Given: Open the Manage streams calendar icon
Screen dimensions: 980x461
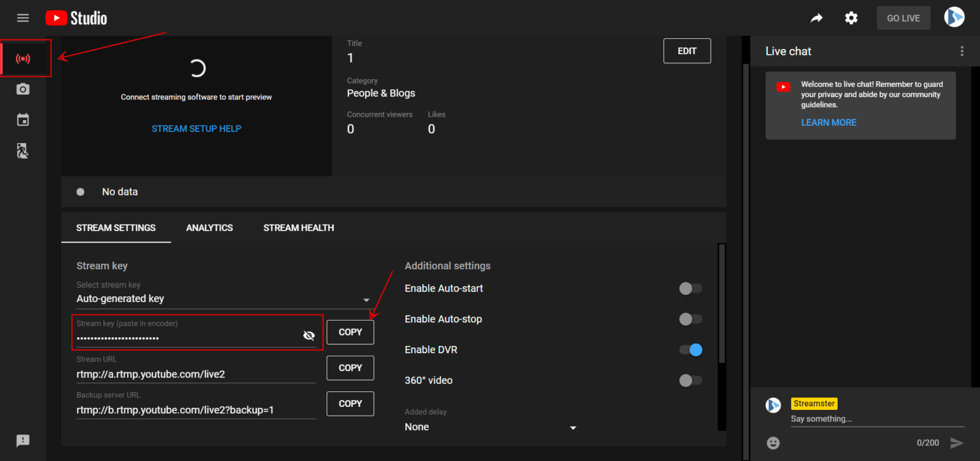Looking at the screenshot, I should tap(23, 119).
